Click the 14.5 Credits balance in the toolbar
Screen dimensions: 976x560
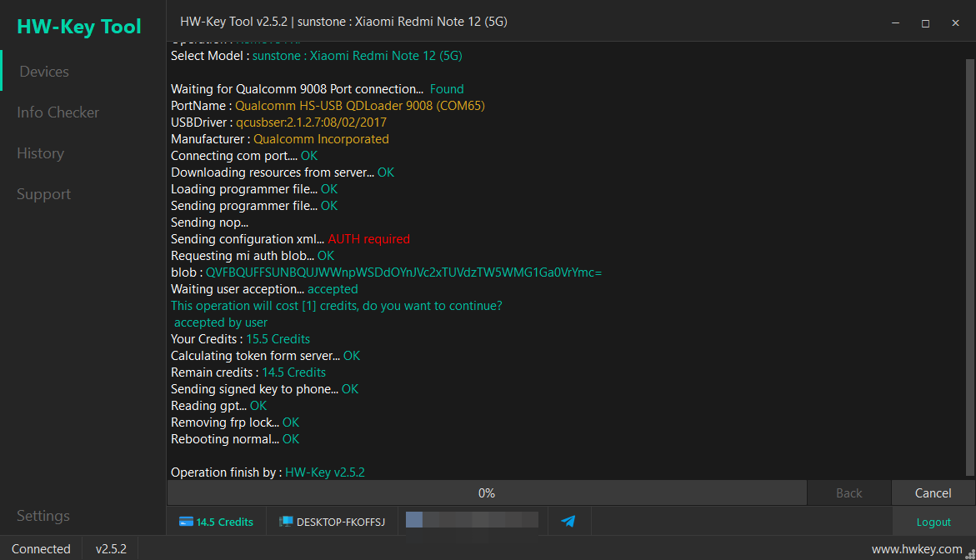[225, 522]
